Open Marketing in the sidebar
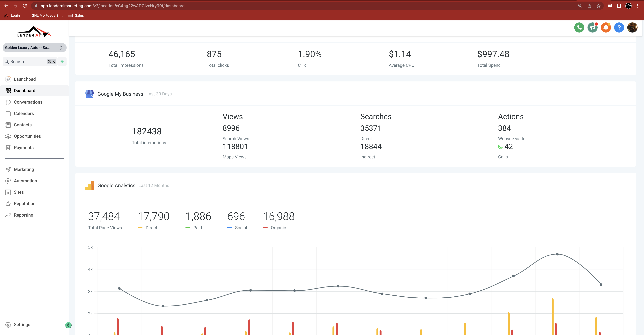Screen dimensions: 644x335 pyautogui.click(x=34, y=169)
